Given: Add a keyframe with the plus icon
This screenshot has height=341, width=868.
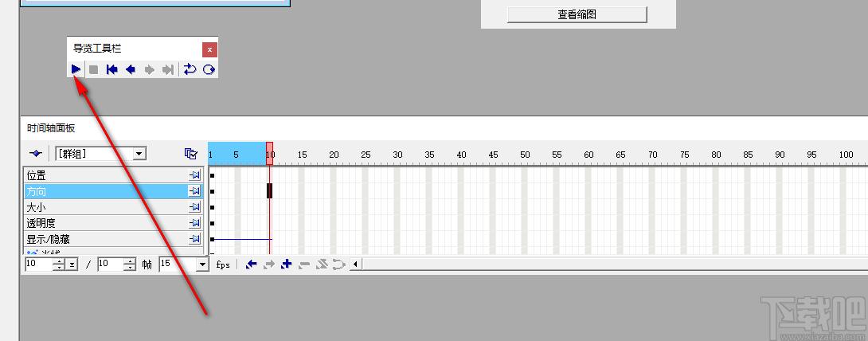Looking at the screenshot, I should (x=286, y=265).
